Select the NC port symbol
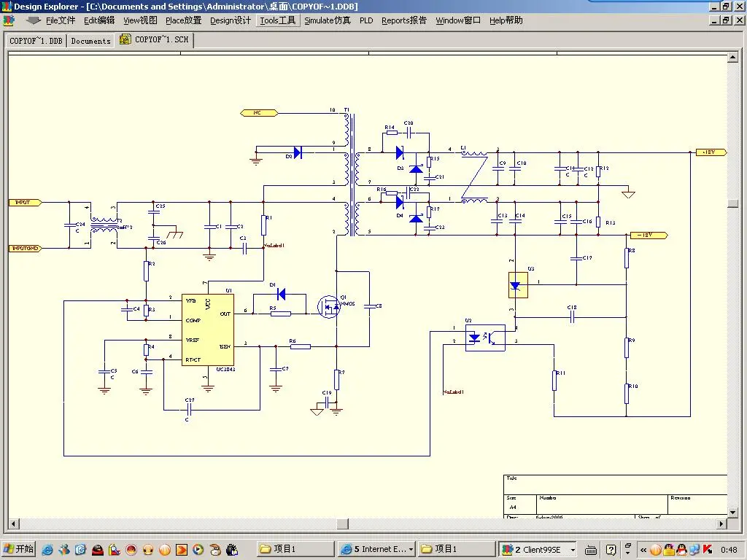Viewport: 747px width, 560px height. pyautogui.click(x=259, y=113)
